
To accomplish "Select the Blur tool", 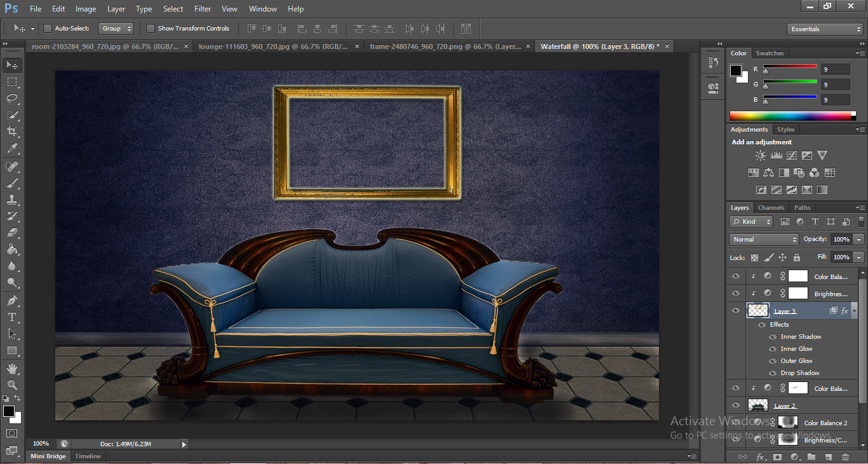I will coord(12,266).
